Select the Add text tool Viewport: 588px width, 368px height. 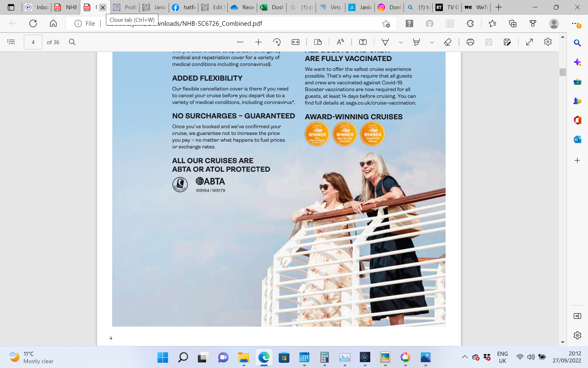[363, 42]
